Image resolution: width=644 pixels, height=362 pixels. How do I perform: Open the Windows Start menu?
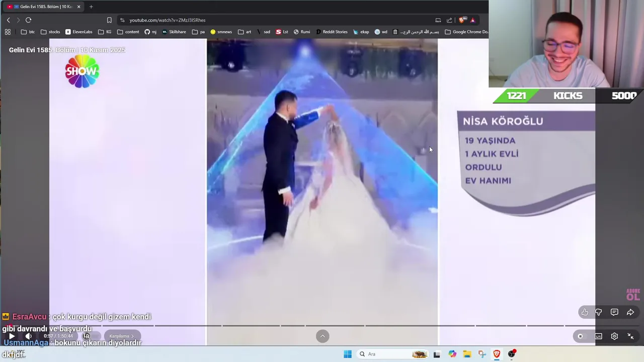point(348,354)
